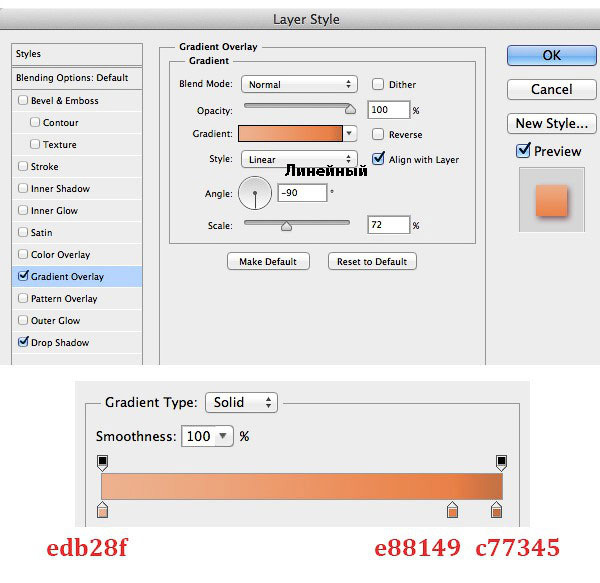Open the Style Linear dropdown
The width and height of the screenshot is (600, 583).
299,159
